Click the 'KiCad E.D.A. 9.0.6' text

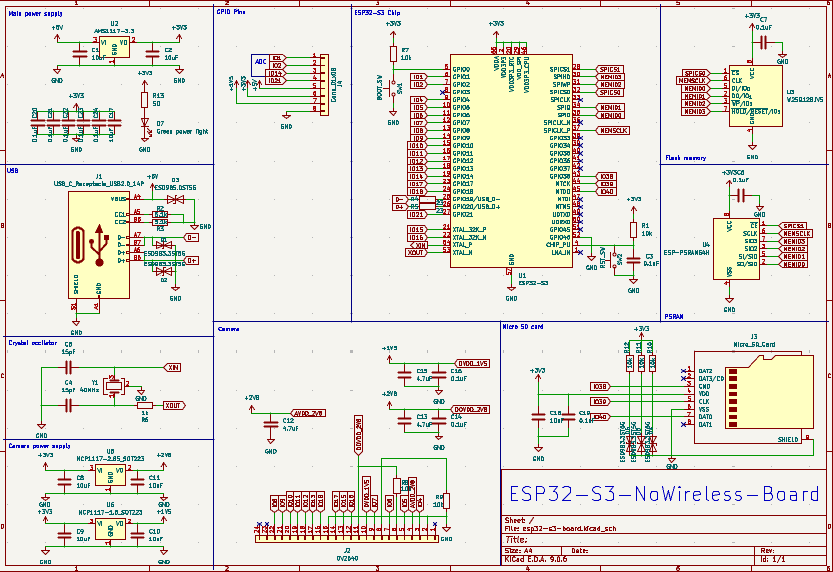tap(536, 559)
